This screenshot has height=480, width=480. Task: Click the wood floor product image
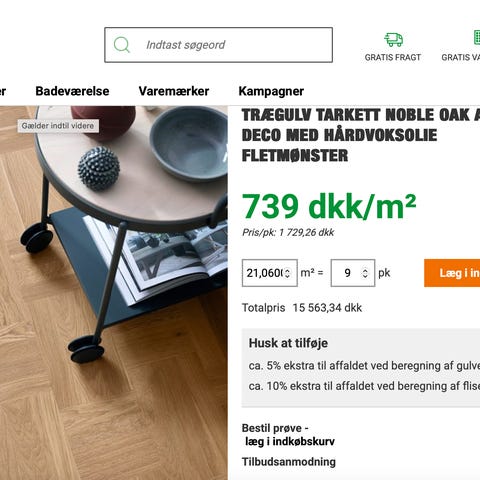pyautogui.click(x=114, y=293)
